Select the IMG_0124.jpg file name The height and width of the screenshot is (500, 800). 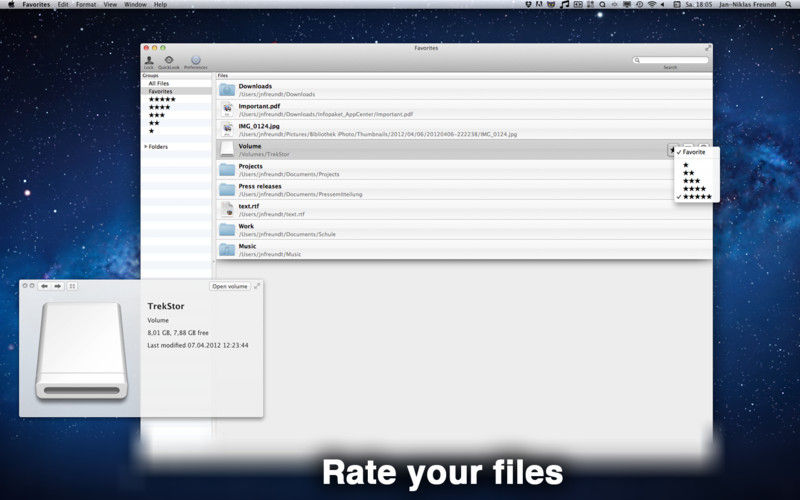259,126
